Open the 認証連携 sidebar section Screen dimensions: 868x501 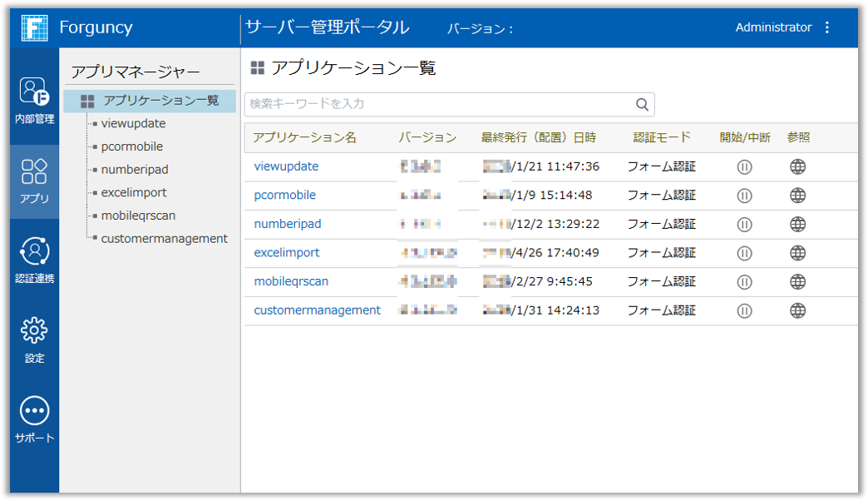coord(34,260)
